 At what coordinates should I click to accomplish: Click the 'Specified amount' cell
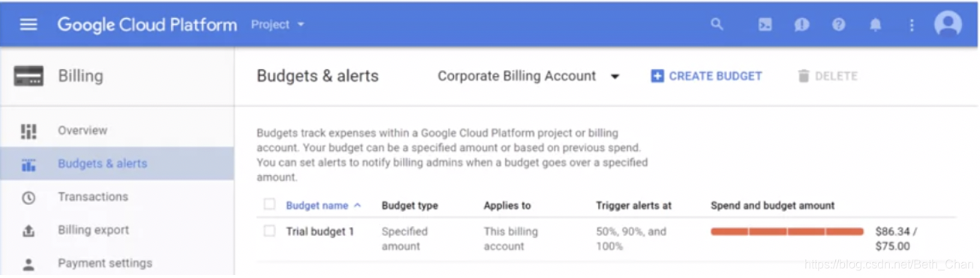(404, 239)
